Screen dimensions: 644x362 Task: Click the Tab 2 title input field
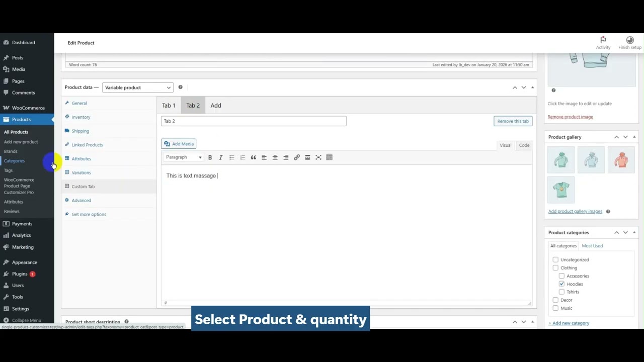click(x=254, y=121)
